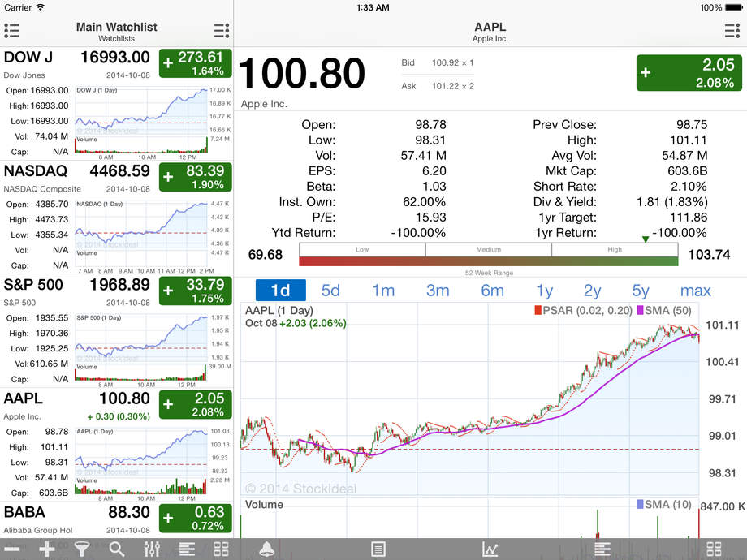The height and width of the screenshot is (560, 747).
Task: Select the detail grid layout icon
Action: [714, 549]
